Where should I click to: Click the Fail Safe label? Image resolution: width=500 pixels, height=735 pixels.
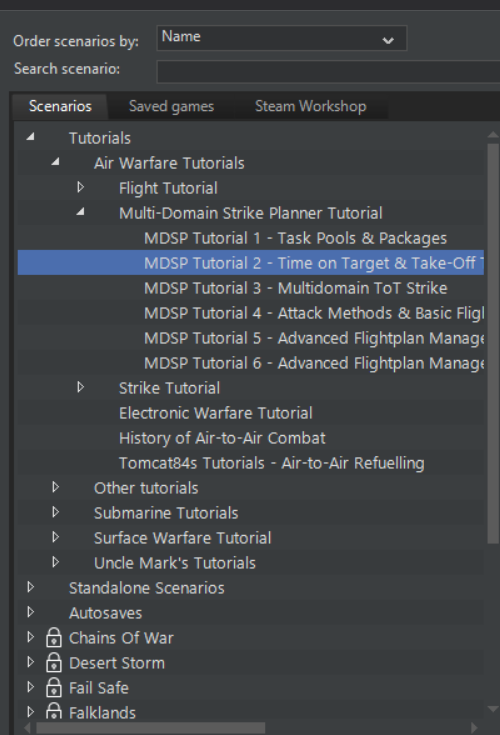[99, 688]
